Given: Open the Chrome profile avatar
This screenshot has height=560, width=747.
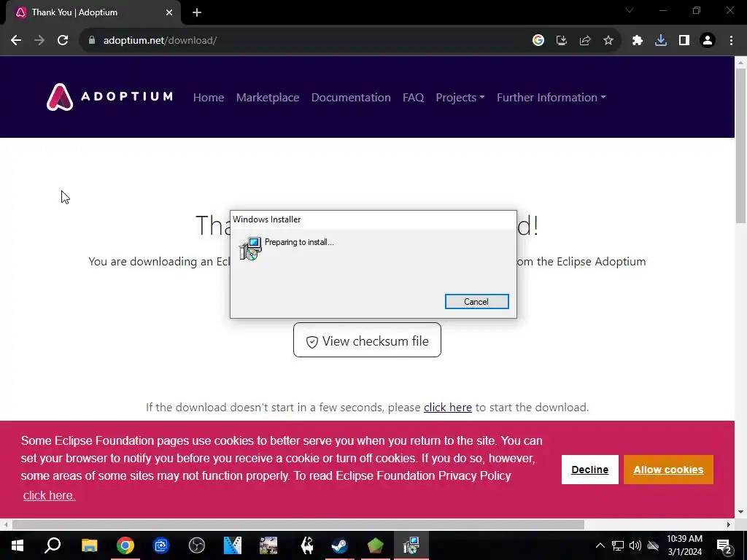Looking at the screenshot, I should click(x=708, y=41).
